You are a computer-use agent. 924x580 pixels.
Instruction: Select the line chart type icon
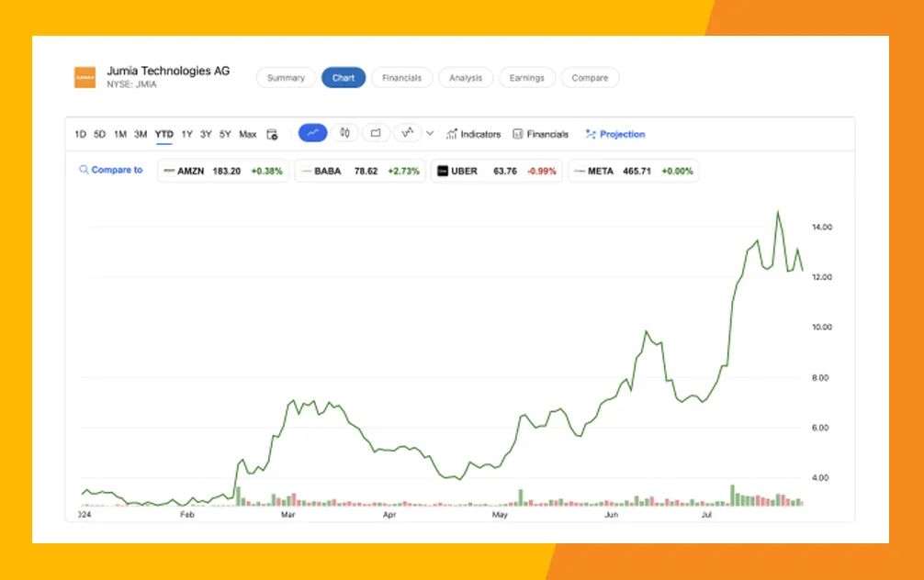pyautogui.click(x=313, y=133)
